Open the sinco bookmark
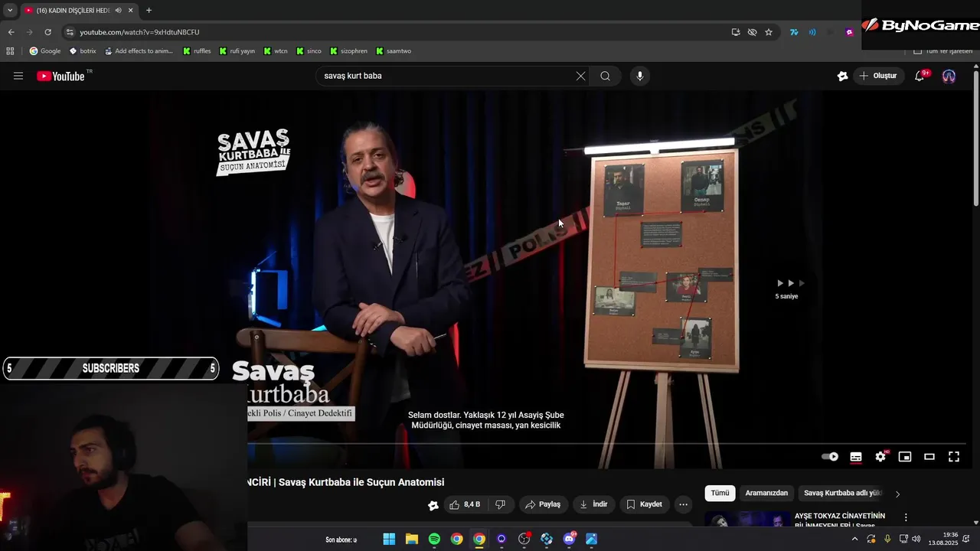Screen dimensions: 980x551 click(x=309, y=51)
